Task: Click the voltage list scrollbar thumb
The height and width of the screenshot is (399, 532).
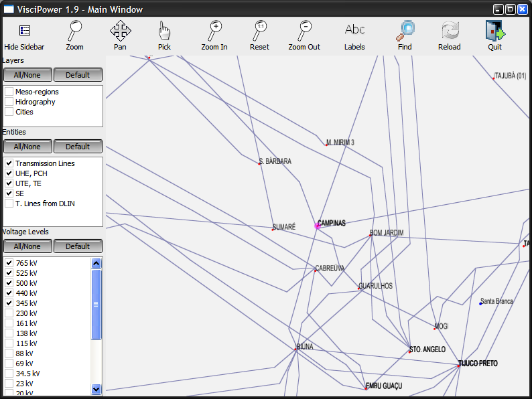Action: [96, 305]
